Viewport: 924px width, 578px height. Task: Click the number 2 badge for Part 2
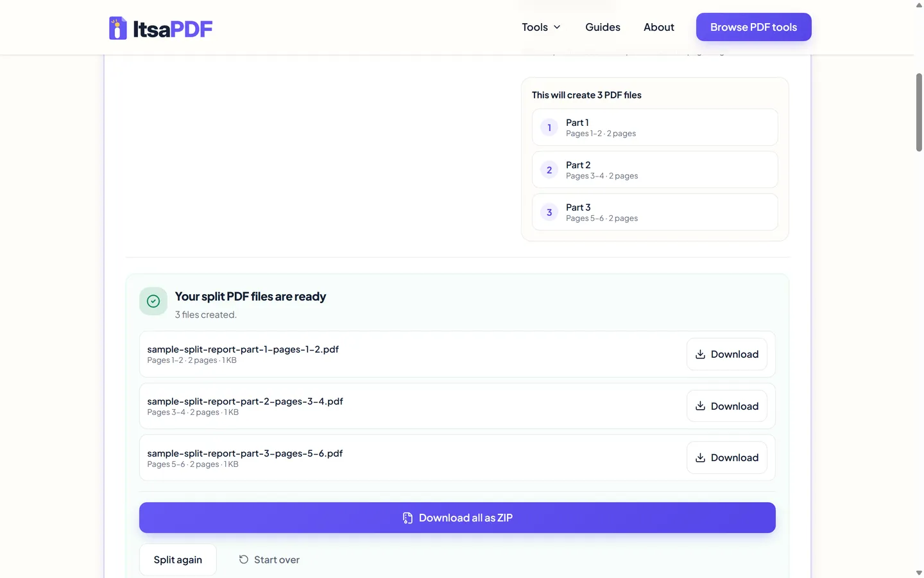(x=549, y=170)
